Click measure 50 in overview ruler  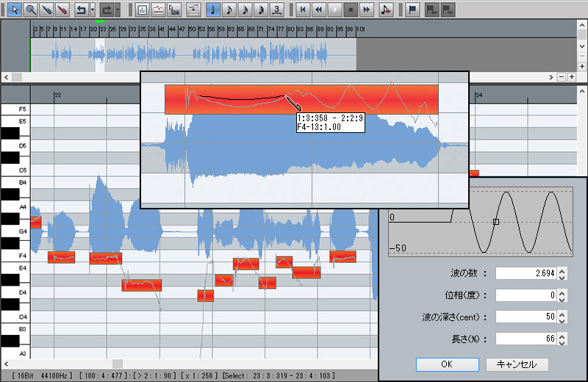point(192,29)
